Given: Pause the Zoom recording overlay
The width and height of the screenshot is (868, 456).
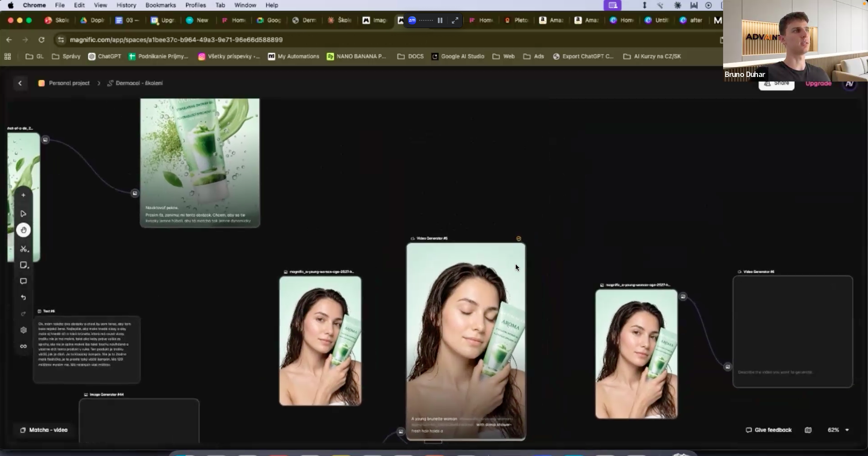Looking at the screenshot, I should (440, 20).
